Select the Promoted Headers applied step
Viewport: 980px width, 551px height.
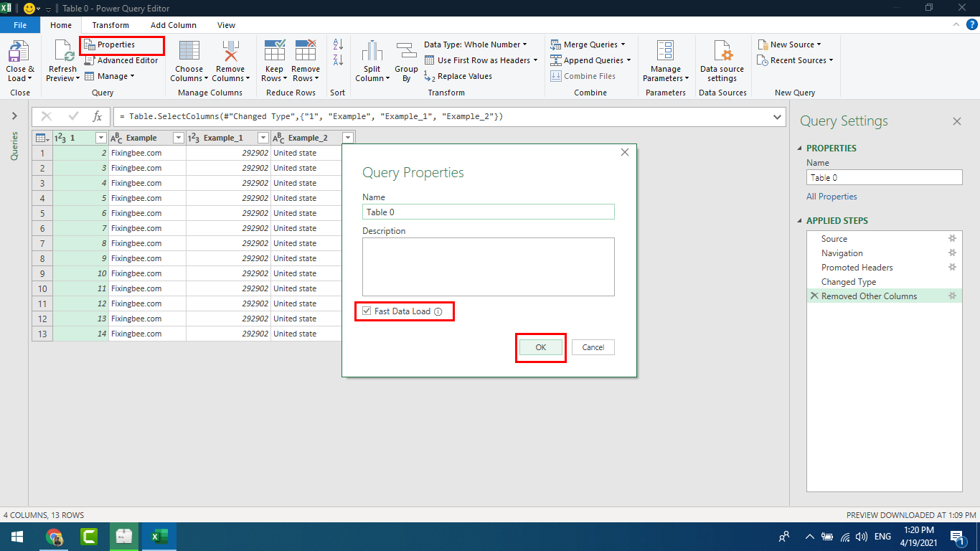[857, 268]
